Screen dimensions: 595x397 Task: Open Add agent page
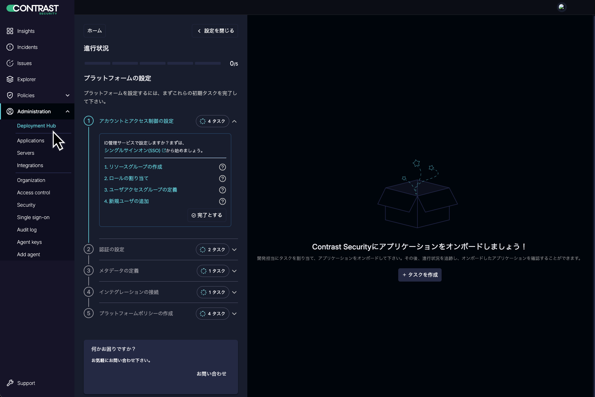[x=28, y=254]
